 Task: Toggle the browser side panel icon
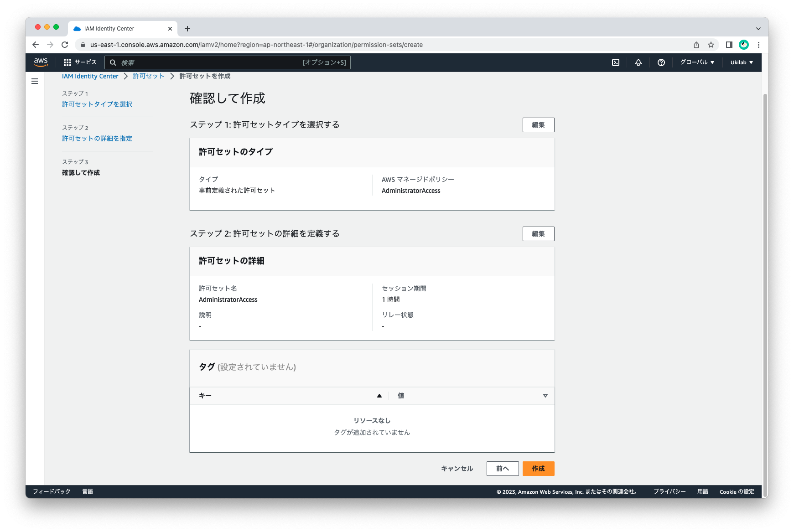pyautogui.click(x=729, y=45)
